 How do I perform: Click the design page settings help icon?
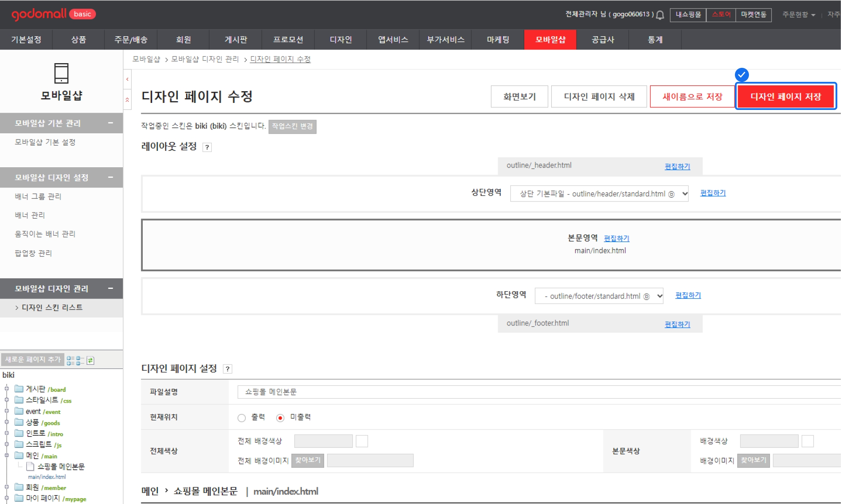point(227,369)
